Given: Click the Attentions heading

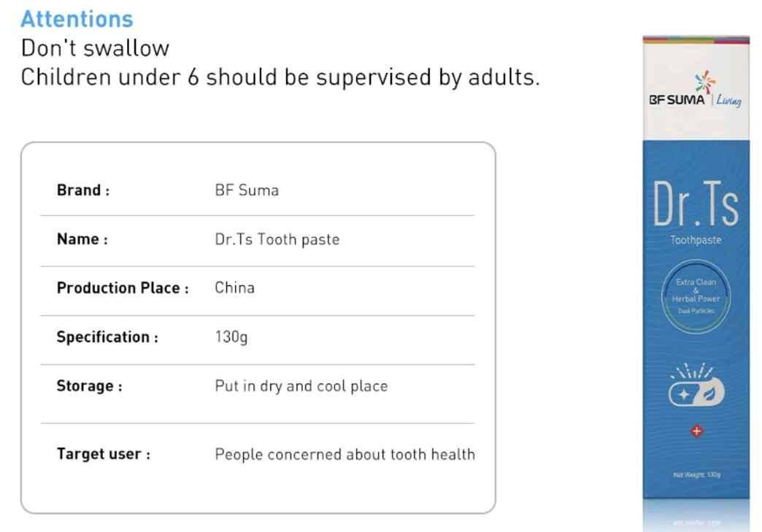Looking at the screenshot, I should (77, 19).
